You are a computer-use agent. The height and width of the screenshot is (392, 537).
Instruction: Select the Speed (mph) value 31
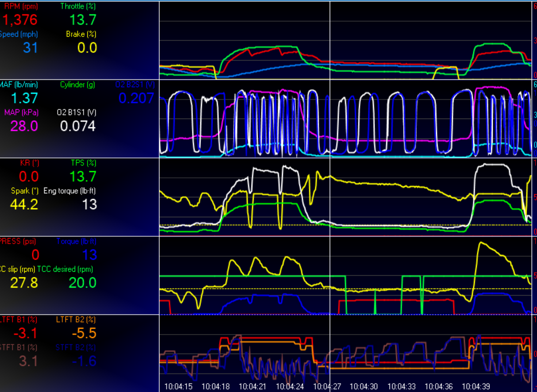click(x=30, y=48)
